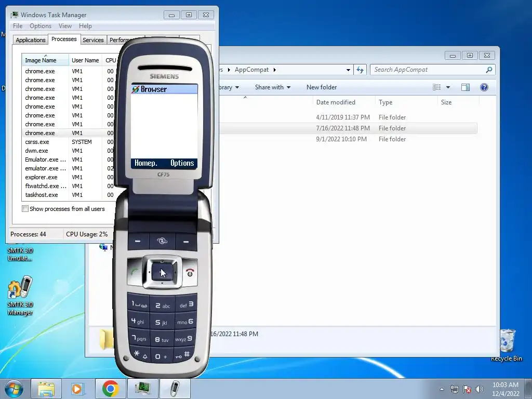Select the folder dated 9/1/2022 10:10 PM
The width and height of the screenshot is (532, 399).
pos(348,139)
